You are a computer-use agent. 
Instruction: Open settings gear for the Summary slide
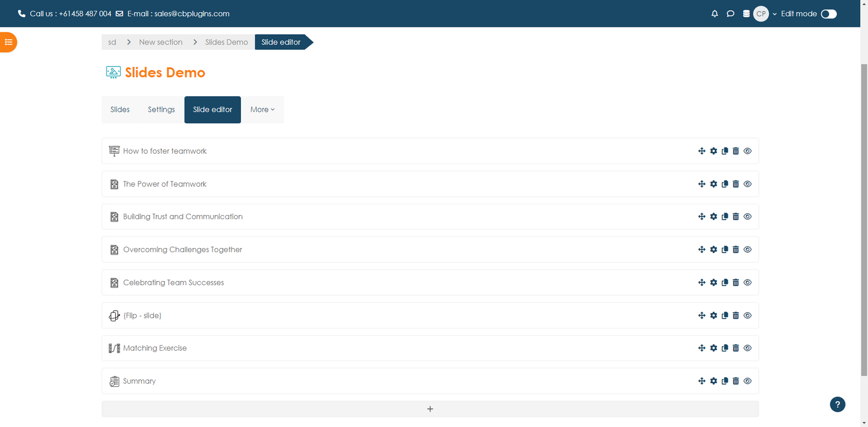pyautogui.click(x=714, y=381)
